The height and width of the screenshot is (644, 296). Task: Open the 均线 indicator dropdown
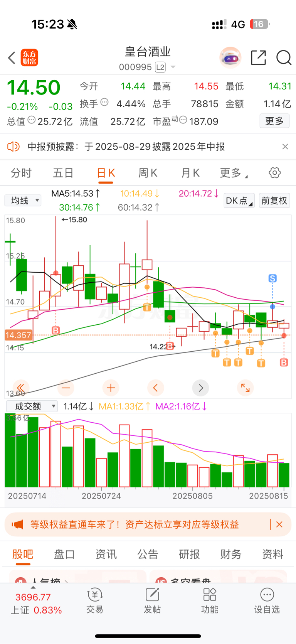pyautogui.click(x=23, y=201)
